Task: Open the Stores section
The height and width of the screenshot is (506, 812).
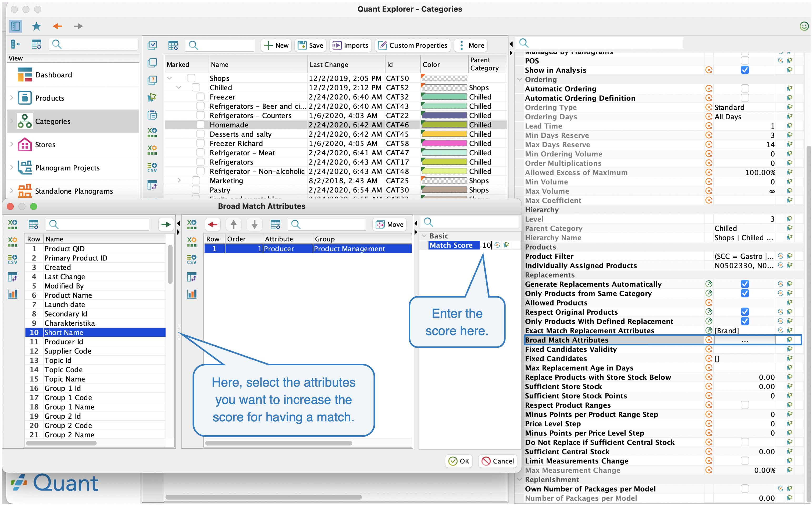Action: [x=73, y=145]
